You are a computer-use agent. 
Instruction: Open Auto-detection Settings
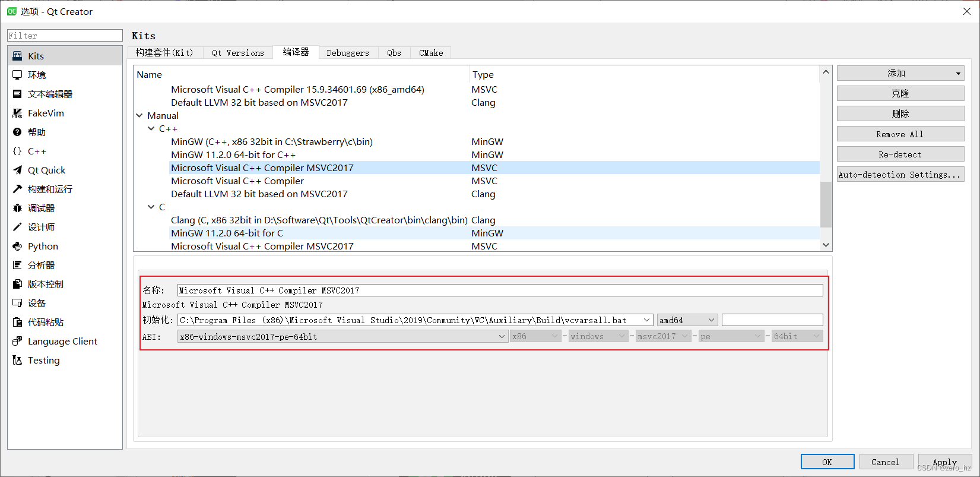pyautogui.click(x=900, y=174)
